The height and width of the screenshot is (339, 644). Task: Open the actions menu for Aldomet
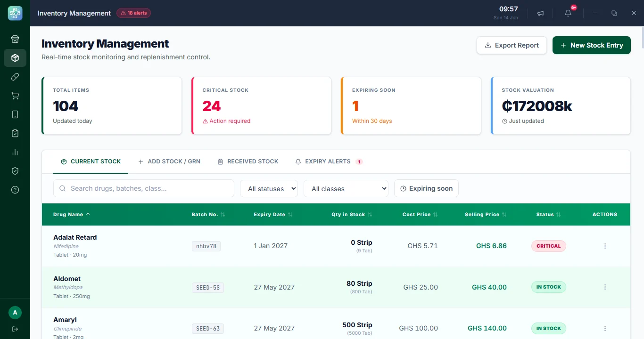[x=605, y=287]
